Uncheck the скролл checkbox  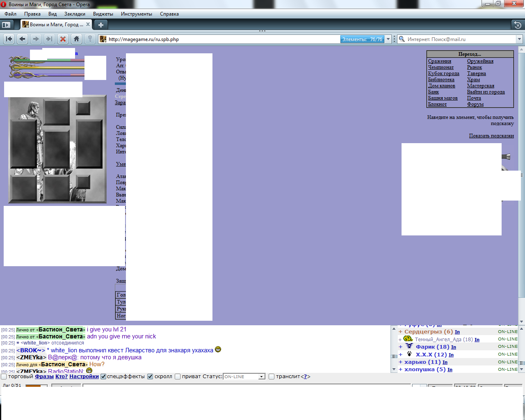[150, 377]
